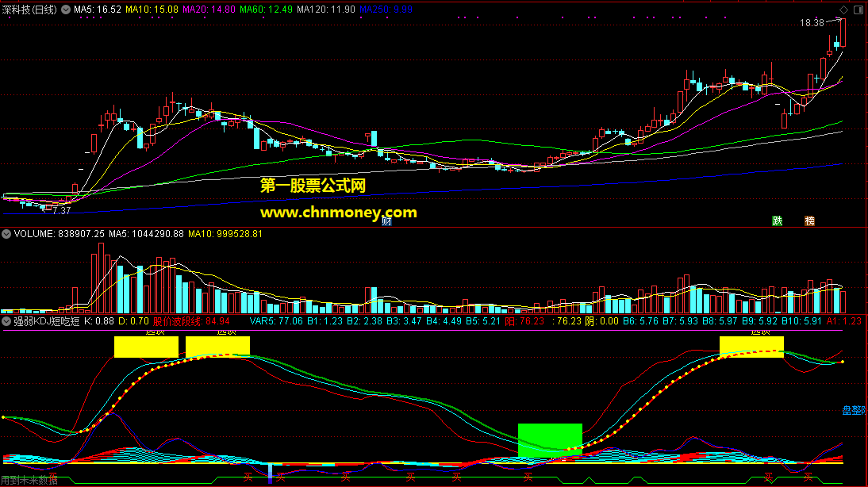Open the green 跌 marker
The image size is (868, 487).
[x=778, y=220]
